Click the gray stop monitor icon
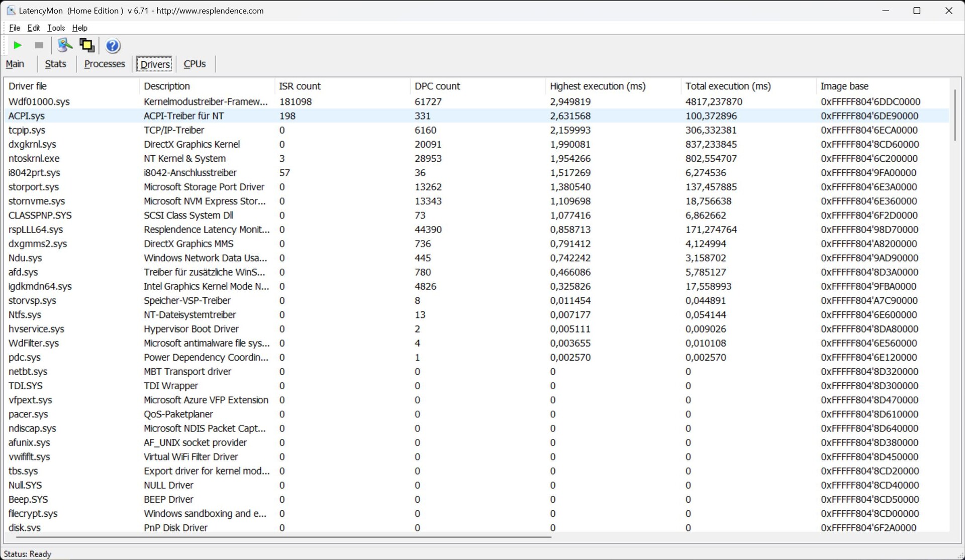Image resolution: width=965 pixels, height=560 pixels. [x=39, y=45]
